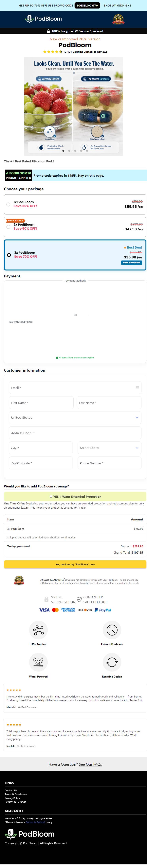The height and width of the screenshot is (868, 147).
Task: Click the Lifts Residue molecule icon
Action: (x=38, y=630)
